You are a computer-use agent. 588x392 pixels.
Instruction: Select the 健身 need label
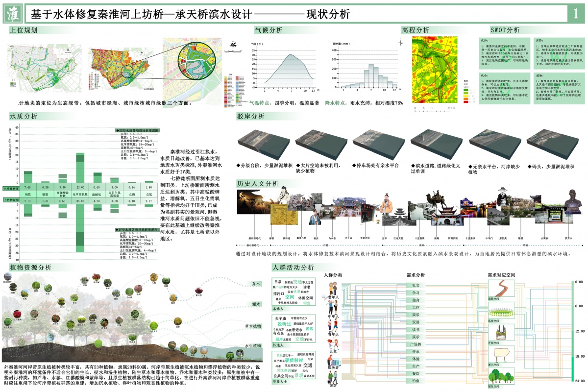point(416,300)
